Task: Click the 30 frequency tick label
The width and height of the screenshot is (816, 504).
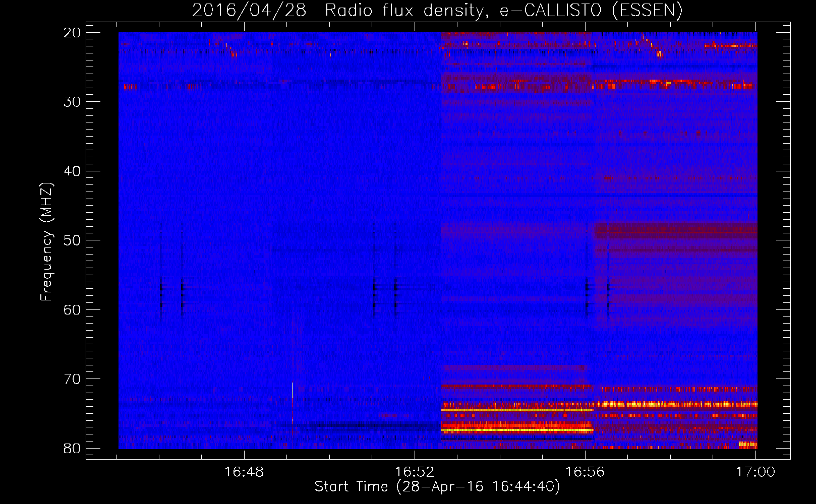Action: pyautogui.click(x=73, y=102)
